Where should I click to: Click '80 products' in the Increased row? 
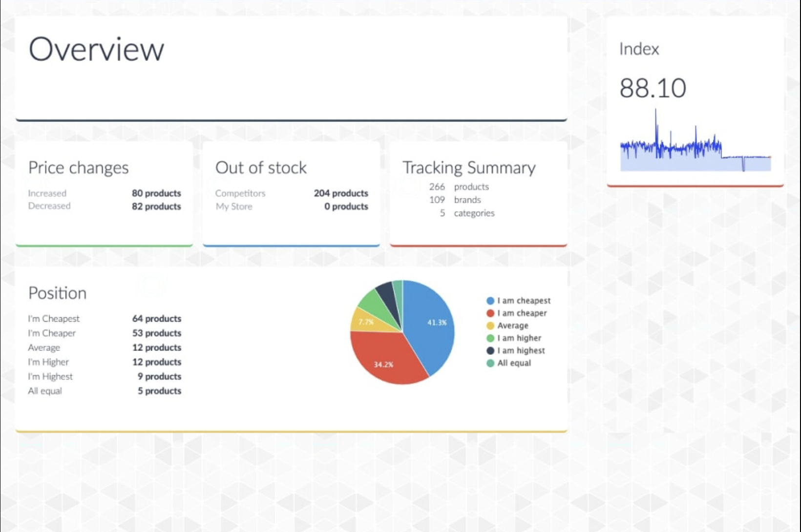pos(156,193)
